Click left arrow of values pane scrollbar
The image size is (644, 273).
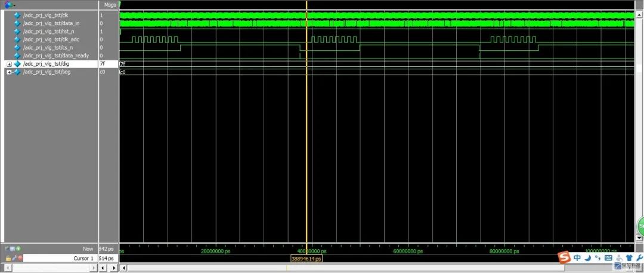[104, 268]
